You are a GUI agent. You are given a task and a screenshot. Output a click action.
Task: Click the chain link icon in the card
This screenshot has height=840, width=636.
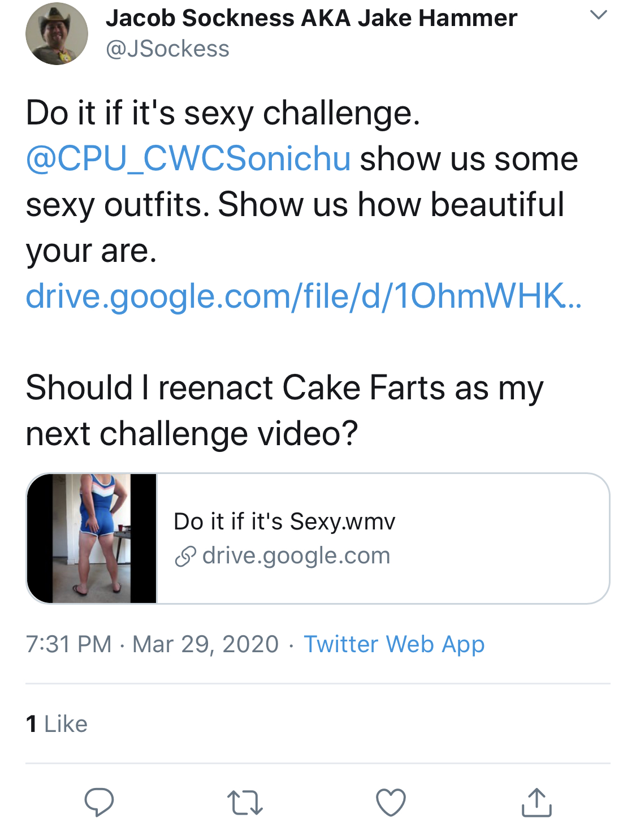click(x=185, y=557)
